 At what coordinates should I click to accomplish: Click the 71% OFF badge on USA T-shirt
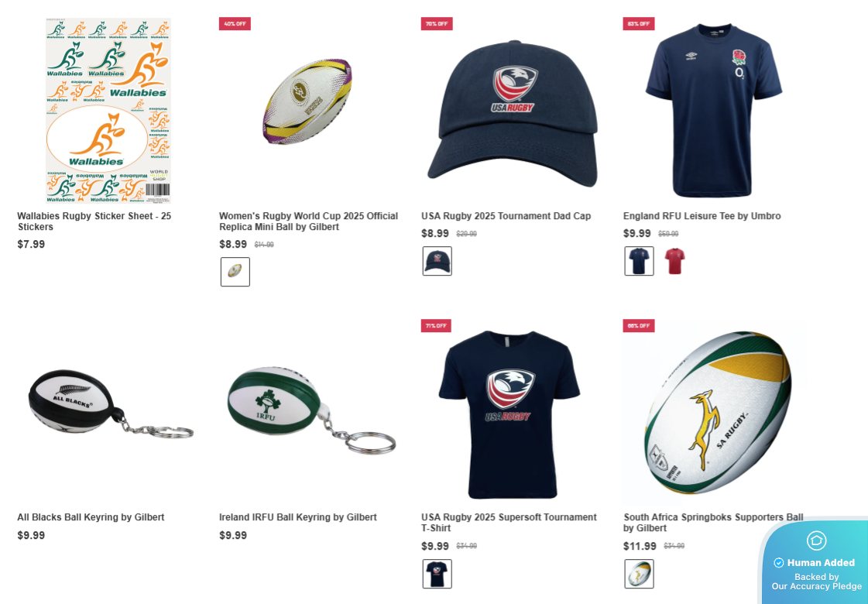(x=436, y=325)
